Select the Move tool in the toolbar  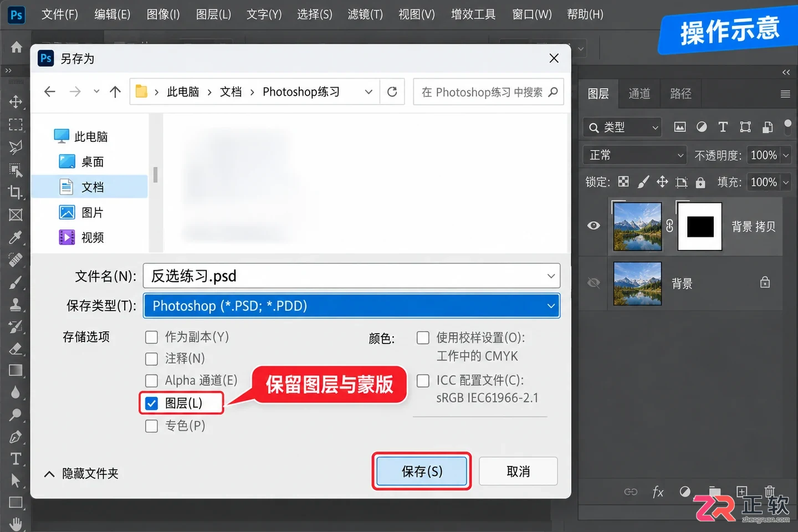click(x=16, y=101)
